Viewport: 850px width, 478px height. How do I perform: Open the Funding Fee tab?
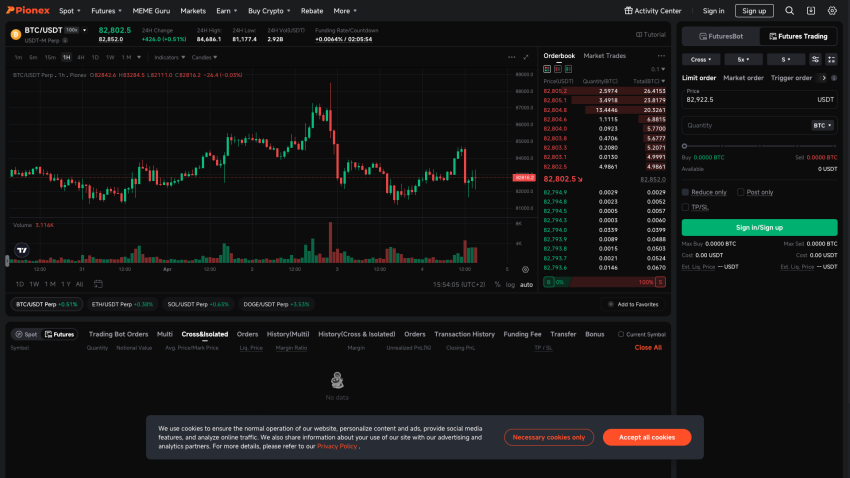[522, 334]
